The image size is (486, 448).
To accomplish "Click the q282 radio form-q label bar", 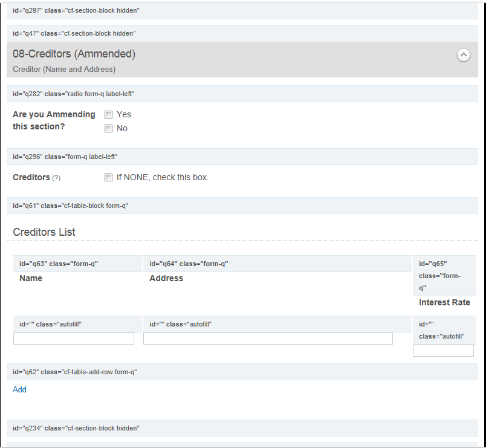I will tap(242, 94).
